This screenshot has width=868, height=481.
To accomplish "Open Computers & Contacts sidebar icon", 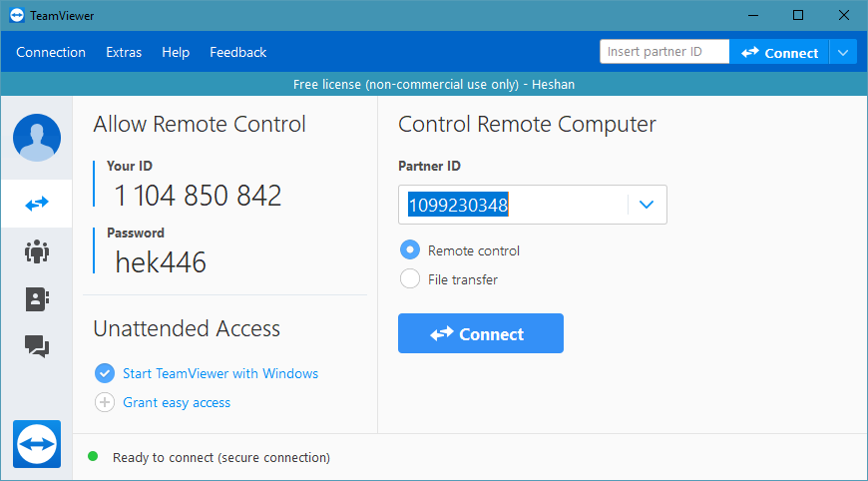I will pos(37,299).
